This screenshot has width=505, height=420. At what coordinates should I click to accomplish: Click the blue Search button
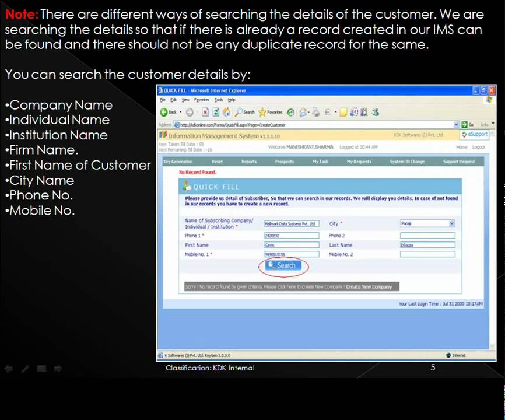pyautogui.click(x=283, y=265)
